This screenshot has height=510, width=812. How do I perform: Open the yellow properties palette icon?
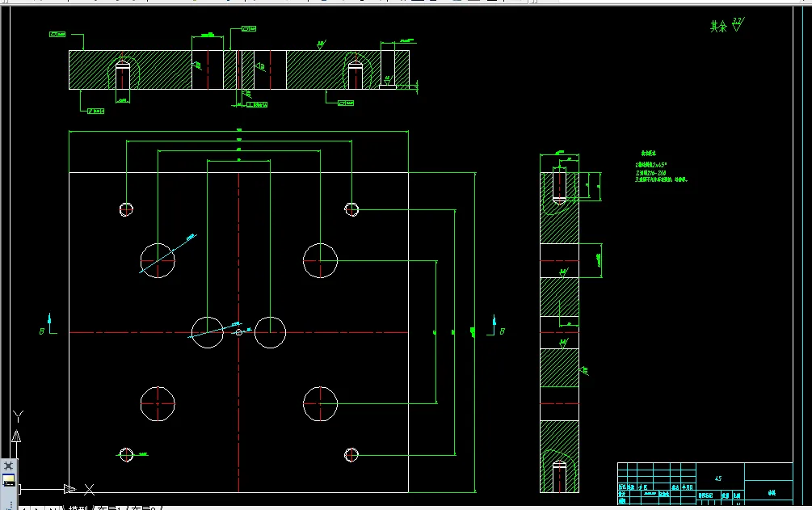[9, 480]
